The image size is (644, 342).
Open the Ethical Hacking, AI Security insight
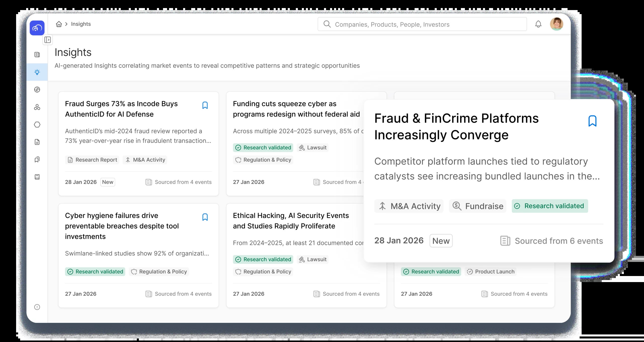(x=291, y=221)
